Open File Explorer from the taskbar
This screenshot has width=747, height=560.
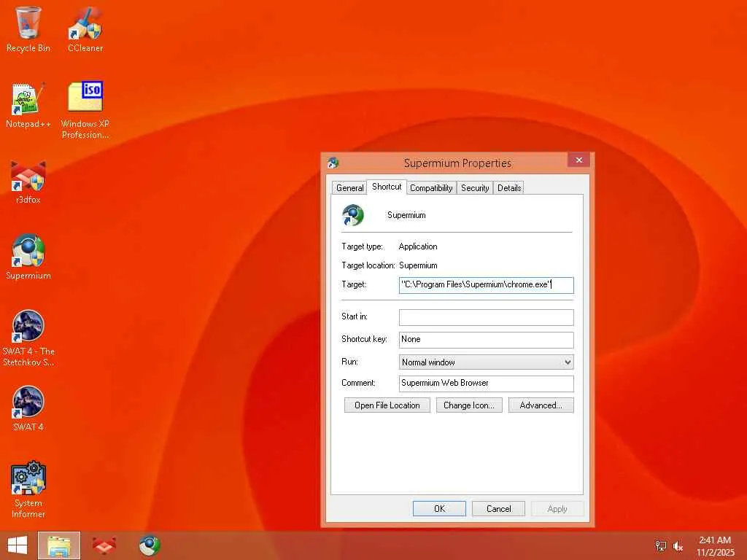59,545
